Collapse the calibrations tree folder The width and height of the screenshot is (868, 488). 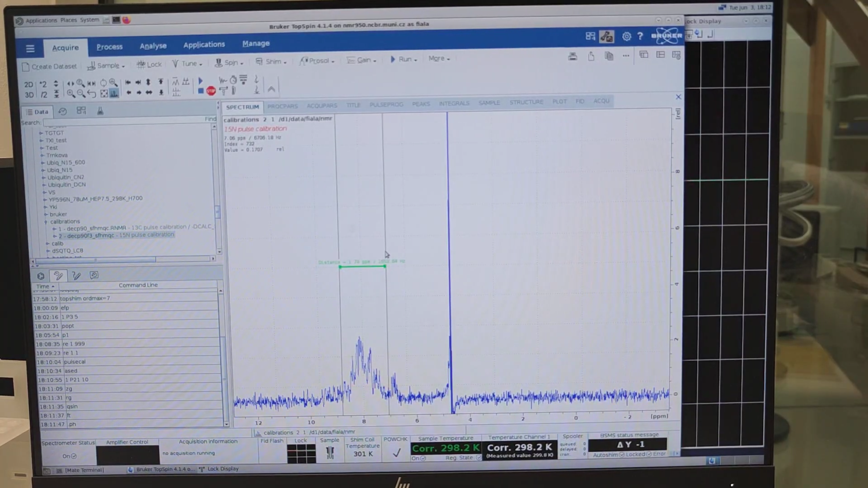(46, 222)
